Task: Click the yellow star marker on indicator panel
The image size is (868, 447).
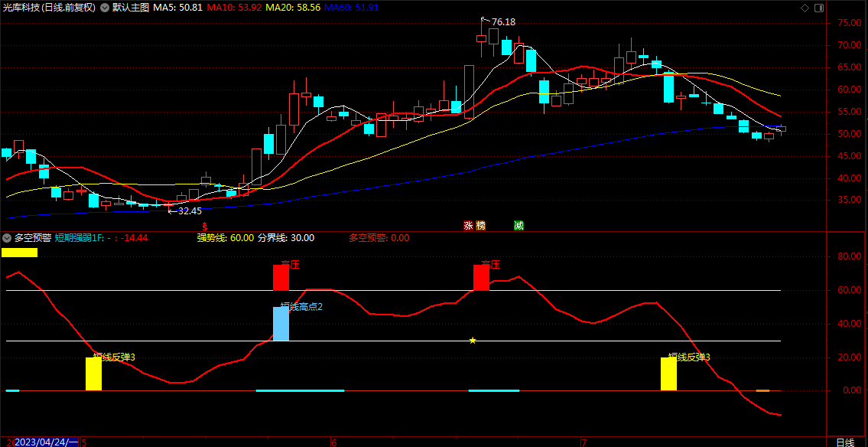Action: (x=472, y=340)
